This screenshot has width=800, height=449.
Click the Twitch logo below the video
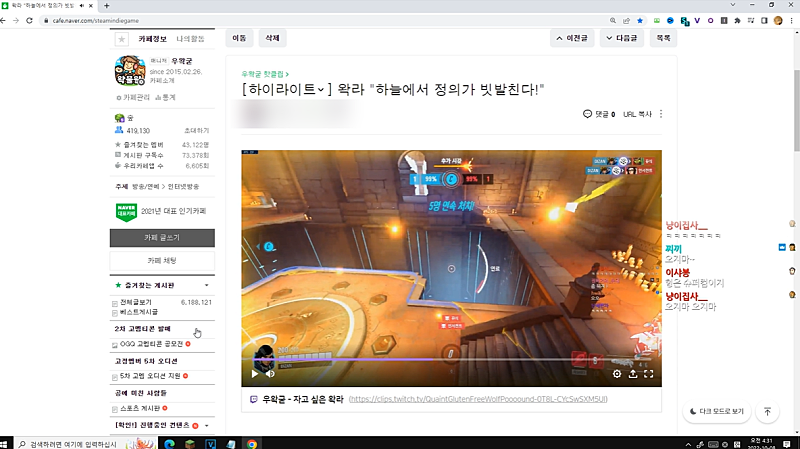(x=254, y=400)
